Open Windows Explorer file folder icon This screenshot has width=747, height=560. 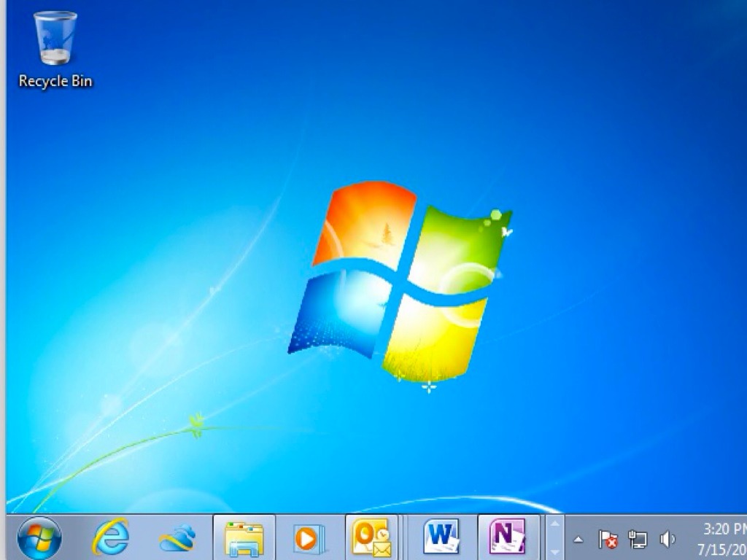click(x=244, y=539)
